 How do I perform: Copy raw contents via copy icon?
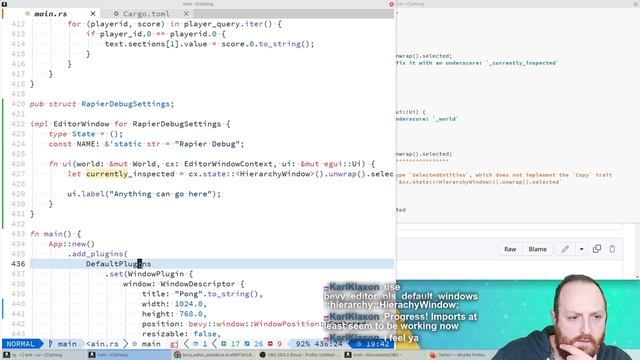597,249
